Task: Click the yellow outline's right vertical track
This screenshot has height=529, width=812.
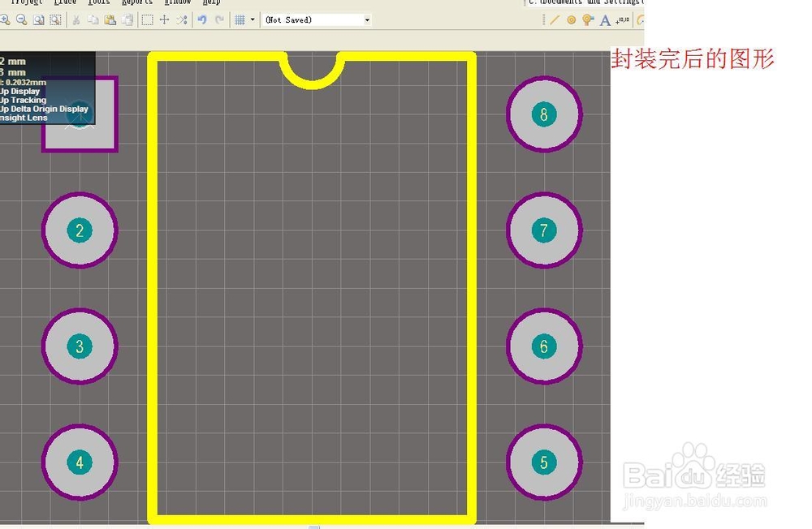Action: coord(471,288)
